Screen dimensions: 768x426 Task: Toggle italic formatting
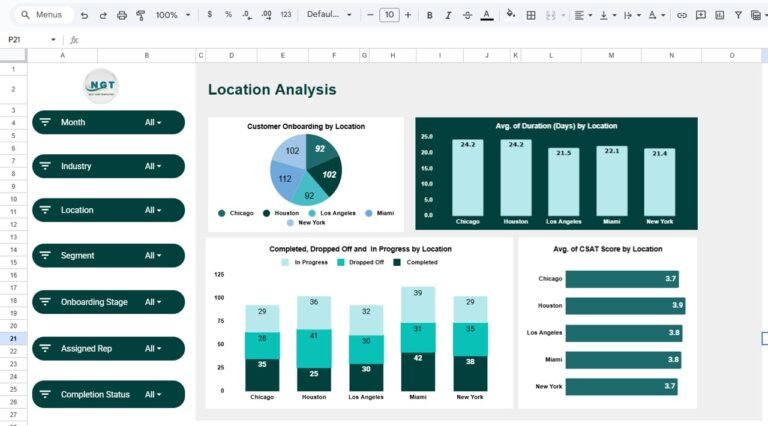click(448, 15)
